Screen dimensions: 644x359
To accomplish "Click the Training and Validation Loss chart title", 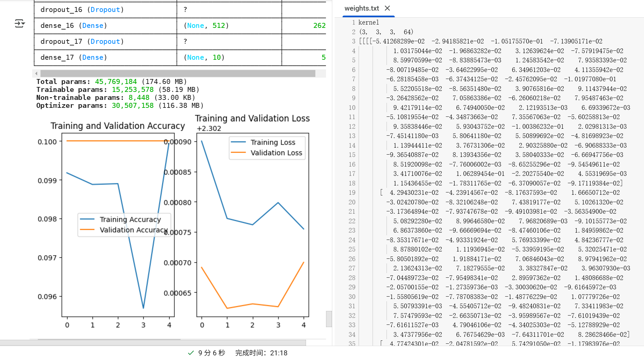I will click(x=252, y=118).
